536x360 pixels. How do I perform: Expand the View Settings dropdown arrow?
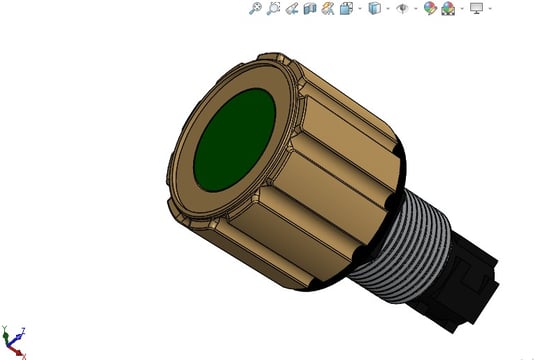click(490, 9)
